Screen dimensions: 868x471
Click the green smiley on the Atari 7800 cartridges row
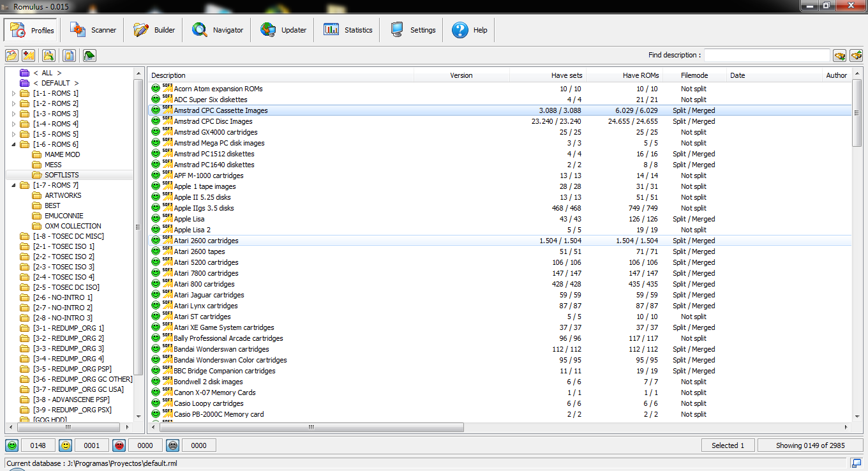tap(156, 273)
